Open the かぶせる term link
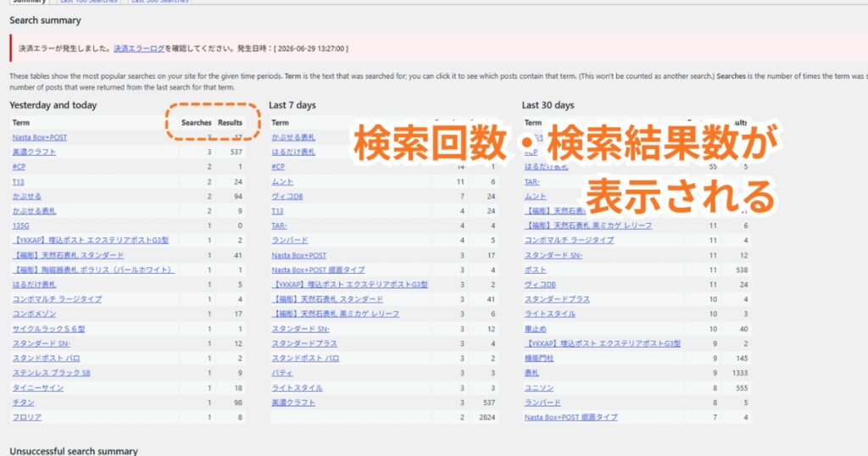The height and width of the screenshot is (456, 868). (26, 197)
